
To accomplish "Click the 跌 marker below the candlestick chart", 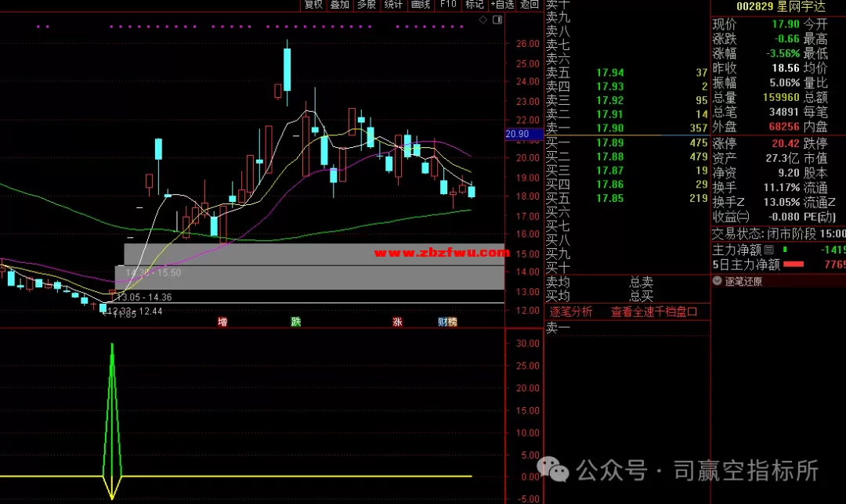I will tap(295, 322).
